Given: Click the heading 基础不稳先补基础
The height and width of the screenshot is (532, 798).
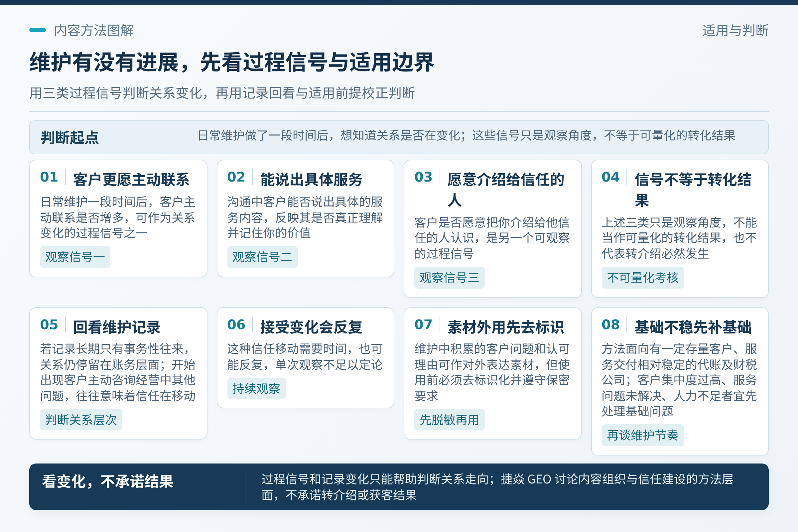Looking at the screenshot, I should [693, 327].
